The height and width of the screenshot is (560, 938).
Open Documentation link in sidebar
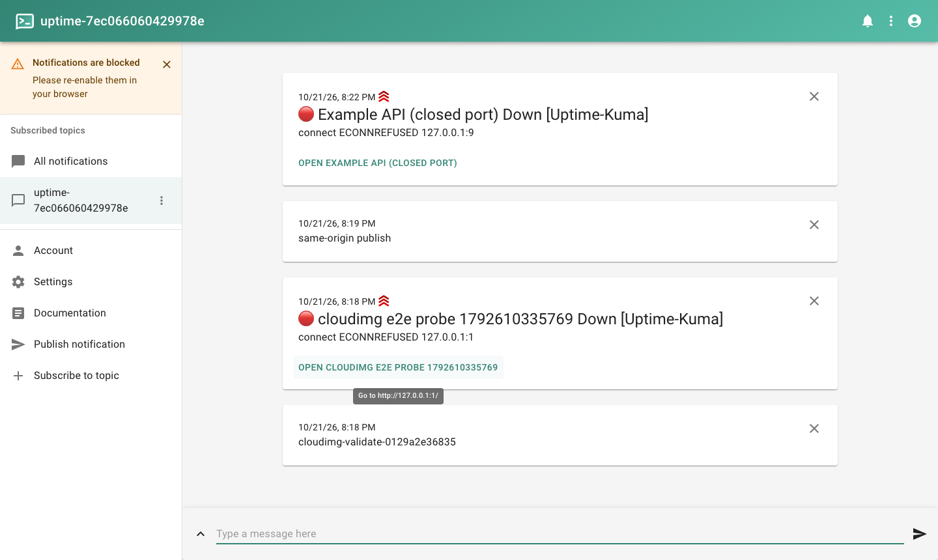(91, 313)
